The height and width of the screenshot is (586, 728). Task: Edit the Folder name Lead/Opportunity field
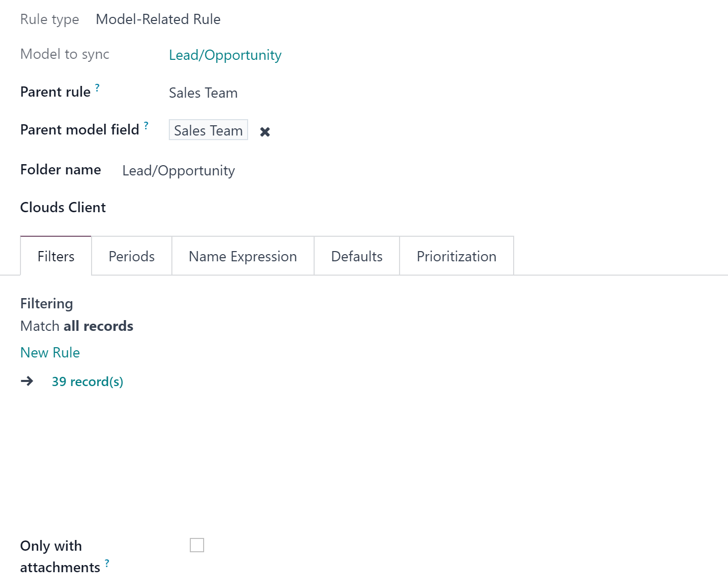pyautogui.click(x=179, y=171)
